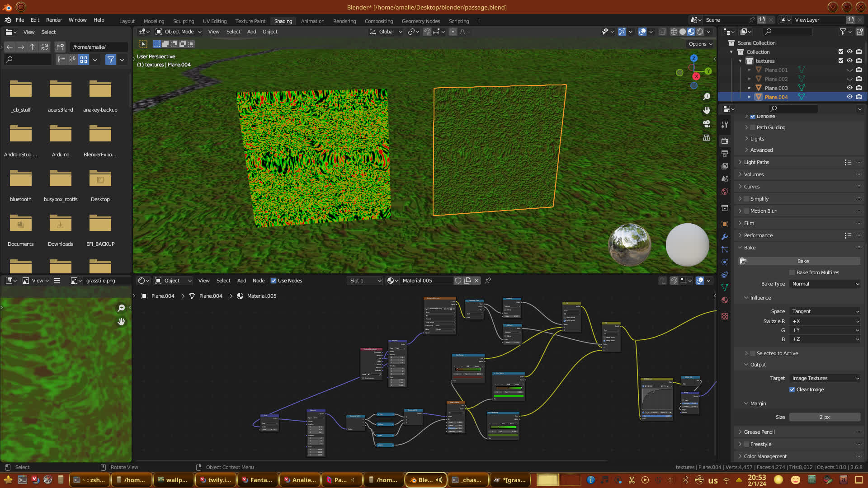Viewport: 868px width, 488px height.
Task: Select the rendered viewport shading sphere
Action: tap(700, 32)
